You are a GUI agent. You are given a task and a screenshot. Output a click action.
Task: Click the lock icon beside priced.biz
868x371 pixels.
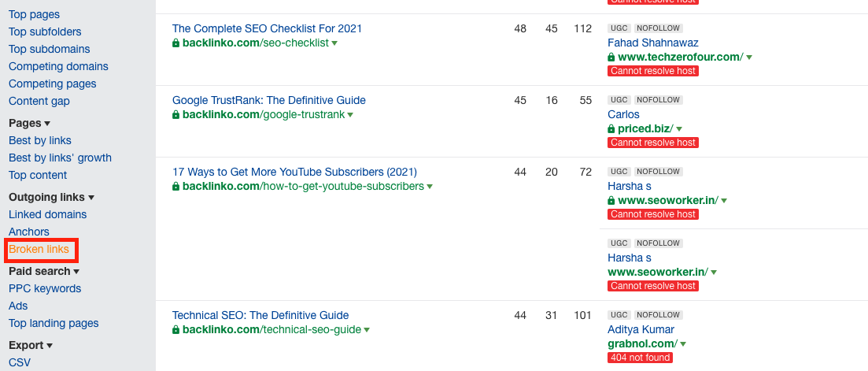coord(611,129)
